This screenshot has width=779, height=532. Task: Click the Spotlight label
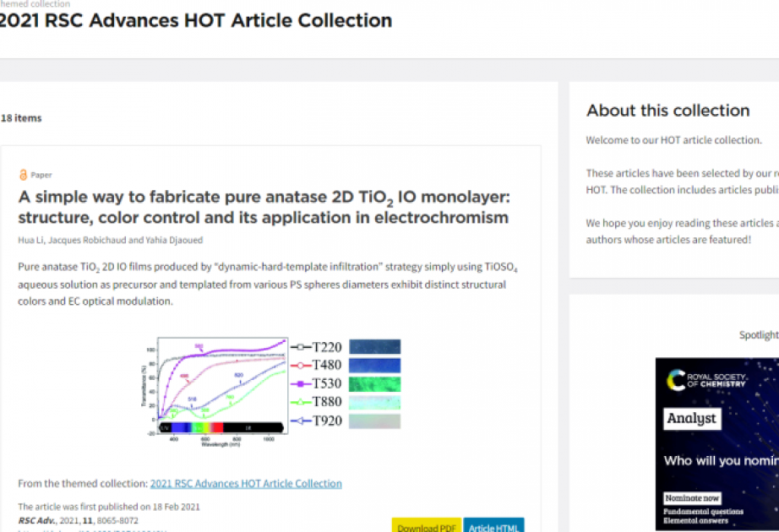tap(759, 334)
